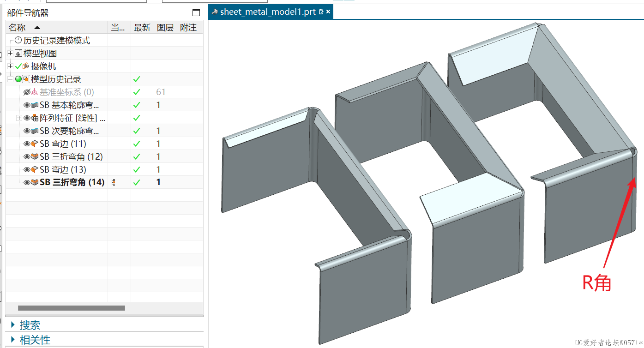Click the 模型视图 camera-frame icon
644x348 pixels.
coord(18,54)
